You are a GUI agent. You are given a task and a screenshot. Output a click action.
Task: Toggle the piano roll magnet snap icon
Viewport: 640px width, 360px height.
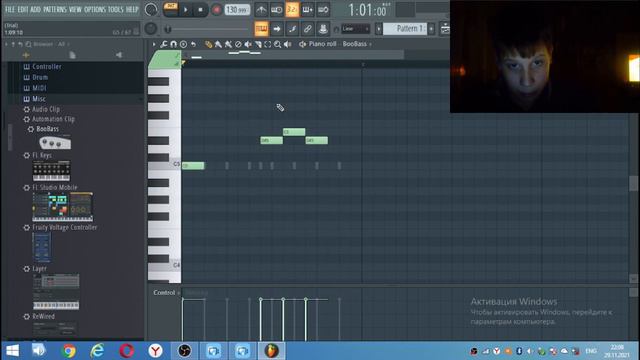point(173,44)
